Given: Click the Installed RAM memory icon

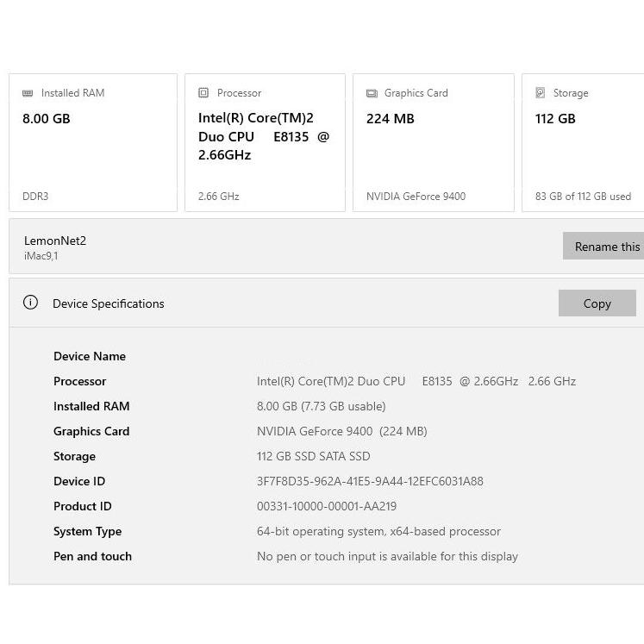Looking at the screenshot, I should coord(28,93).
